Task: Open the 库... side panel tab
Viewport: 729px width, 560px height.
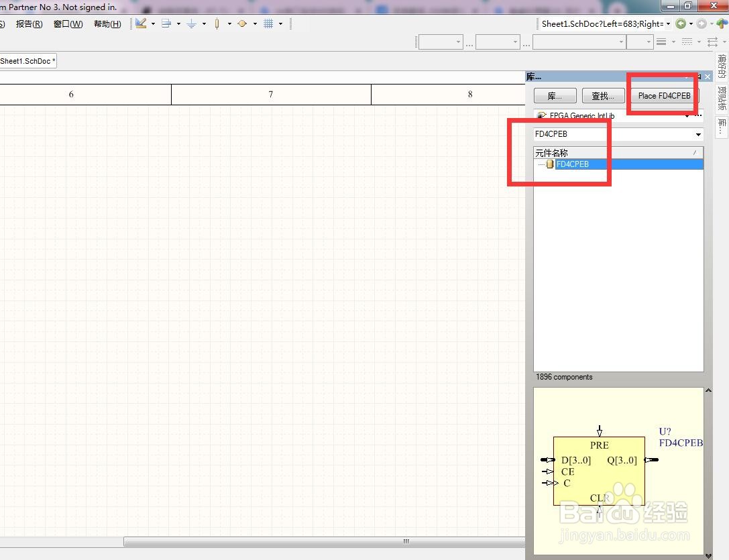Action: click(x=722, y=126)
